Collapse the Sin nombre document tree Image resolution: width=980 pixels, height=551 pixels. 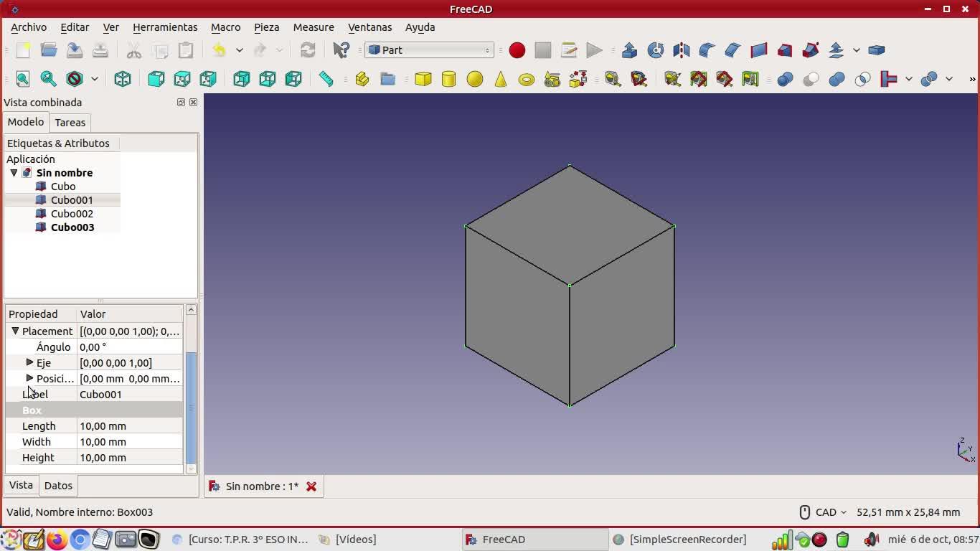tap(14, 173)
